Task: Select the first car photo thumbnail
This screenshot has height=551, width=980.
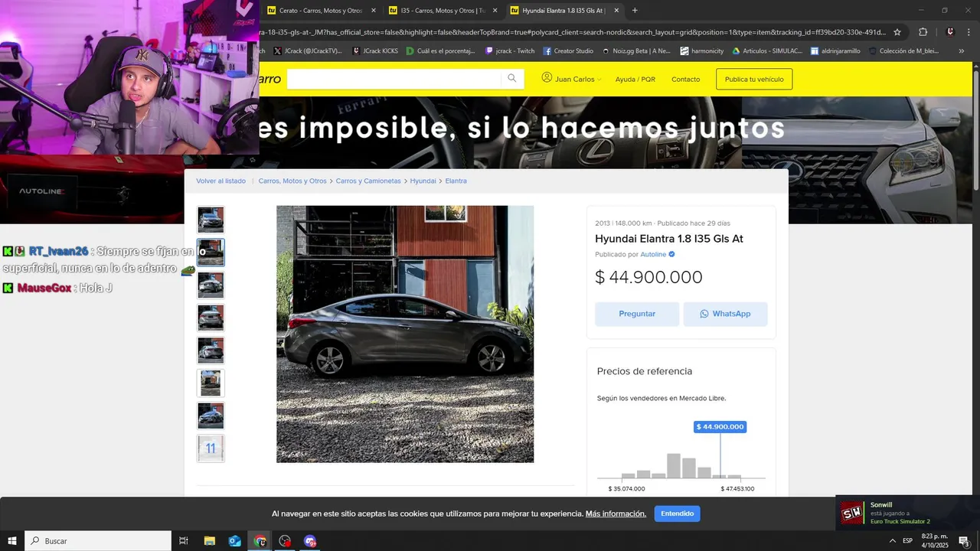Action: pyautogui.click(x=211, y=220)
